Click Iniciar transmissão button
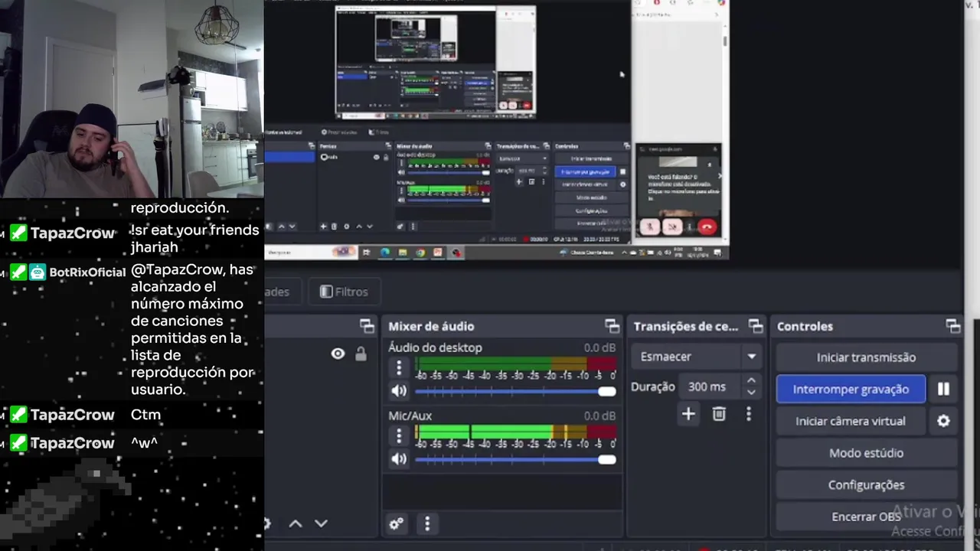 pos(866,357)
